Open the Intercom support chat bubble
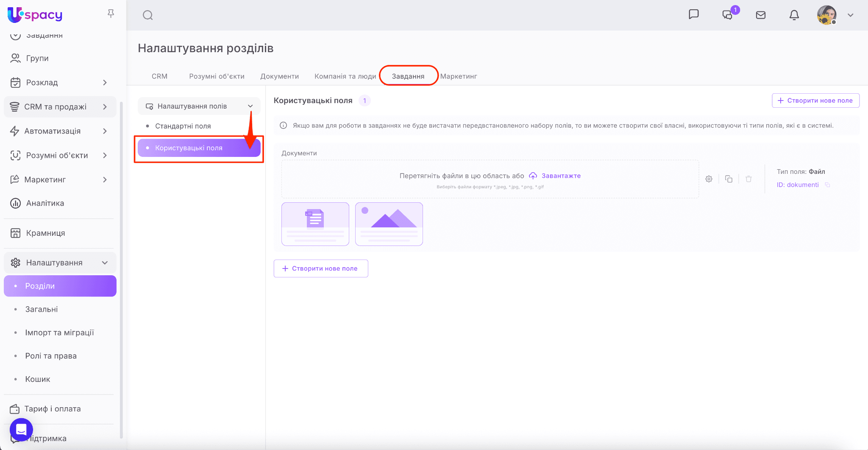This screenshot has width=868, height=450. click(x=21, y=429)
